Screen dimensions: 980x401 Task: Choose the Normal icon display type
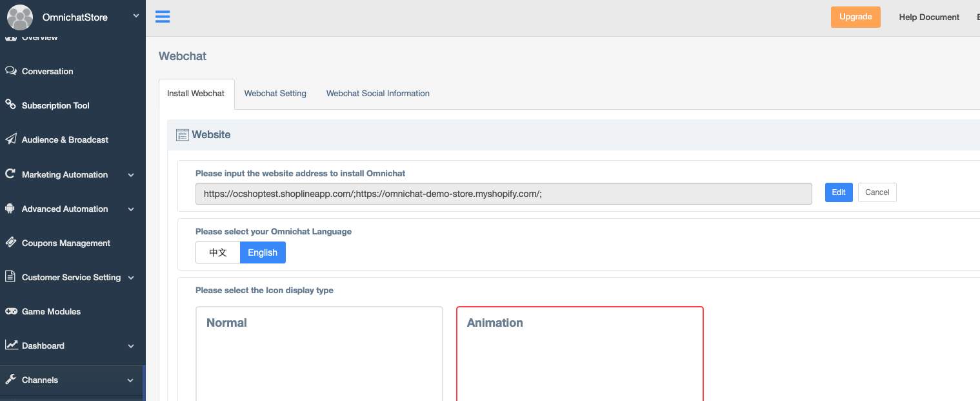point(319,353)
